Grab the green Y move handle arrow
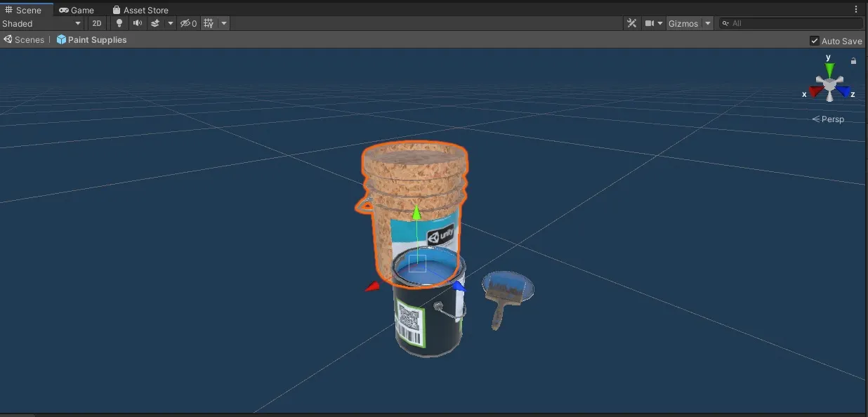Screen dimensions: 868x417 416,212
